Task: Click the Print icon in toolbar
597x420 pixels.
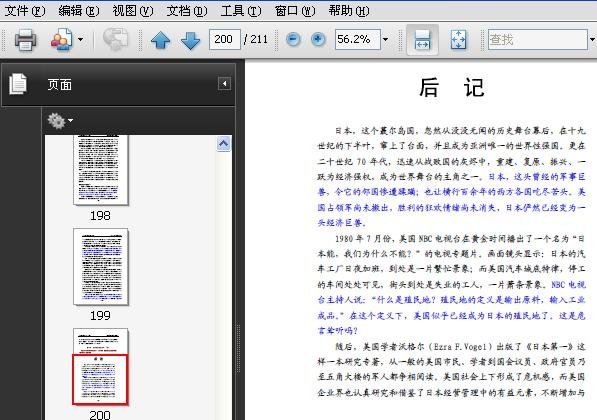Action: (26, 40)
